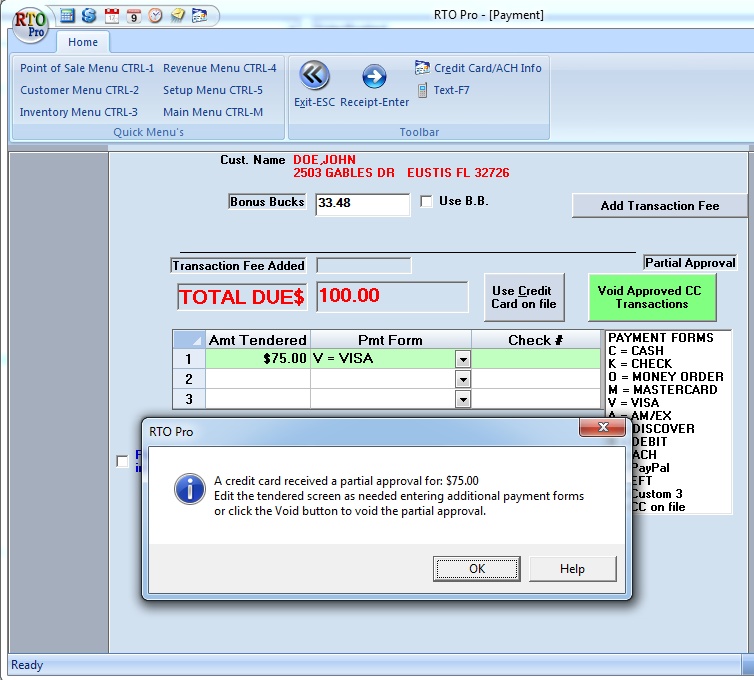Click the Add Transaction Fee button
The height and width of the screenshot is (680, 754).
pyautogui.click(x=659, y=206)
